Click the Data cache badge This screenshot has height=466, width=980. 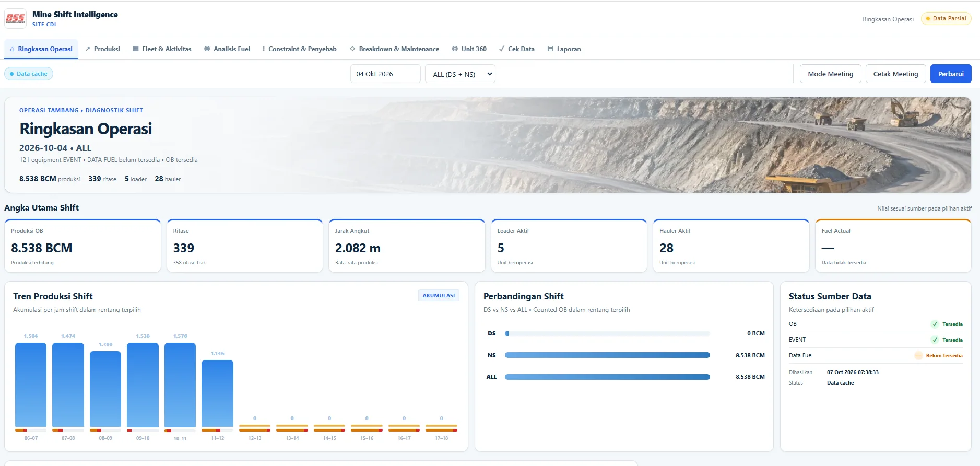pyautogui.click(x=29, y=74)
